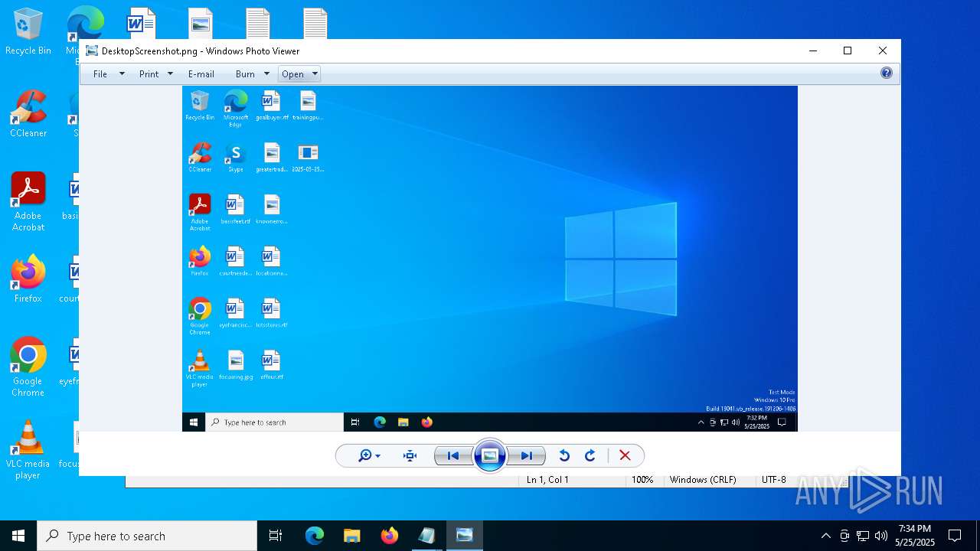Select the Word document icon at top of the desktop
Screen dimensions: 980x551
tap(141, 23)
